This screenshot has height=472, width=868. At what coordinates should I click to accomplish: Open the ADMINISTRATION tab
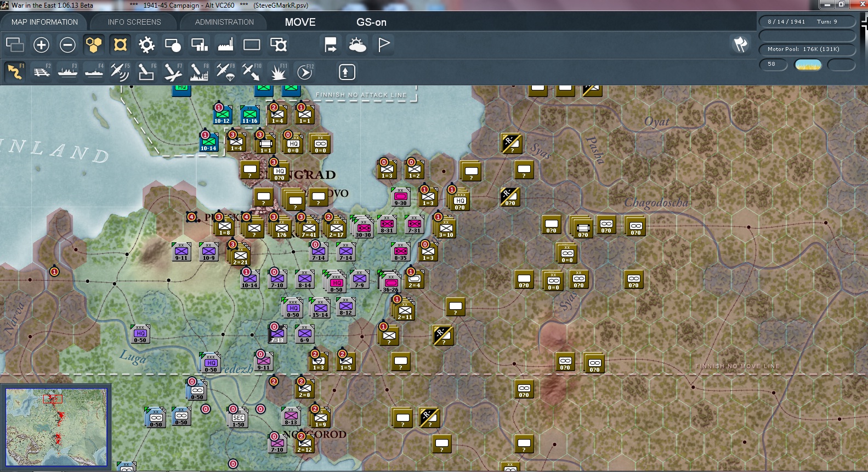tap(224, 22)
